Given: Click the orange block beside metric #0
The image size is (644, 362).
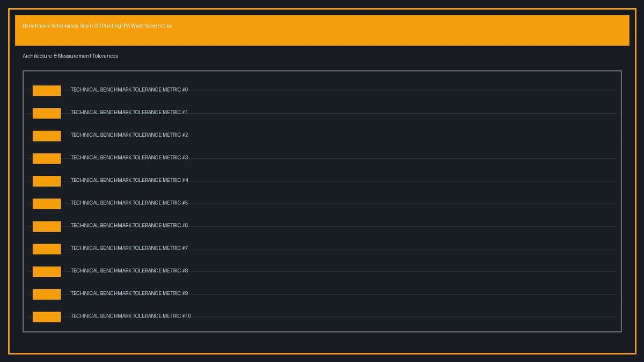Looking at the screenshot, I should [47, 91].
